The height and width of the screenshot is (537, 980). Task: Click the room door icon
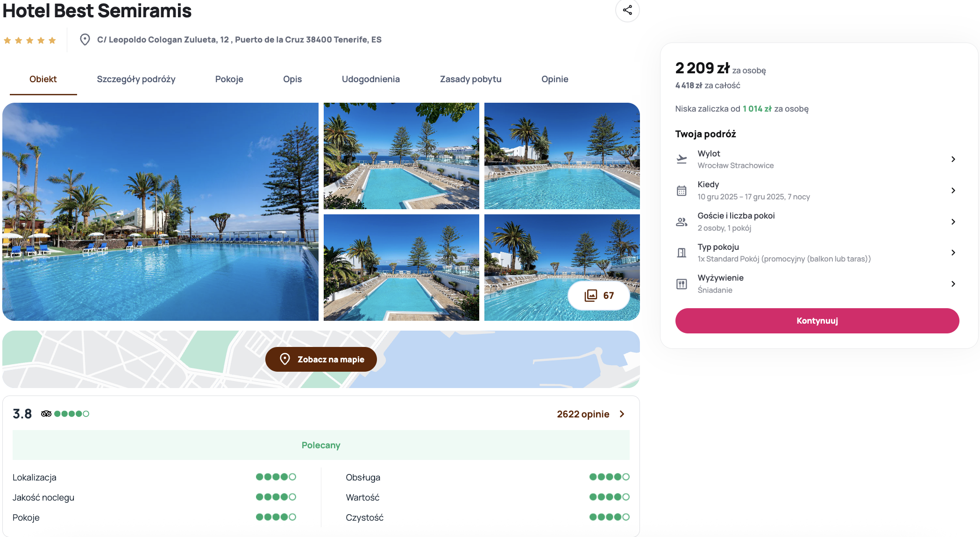[682, 253]
